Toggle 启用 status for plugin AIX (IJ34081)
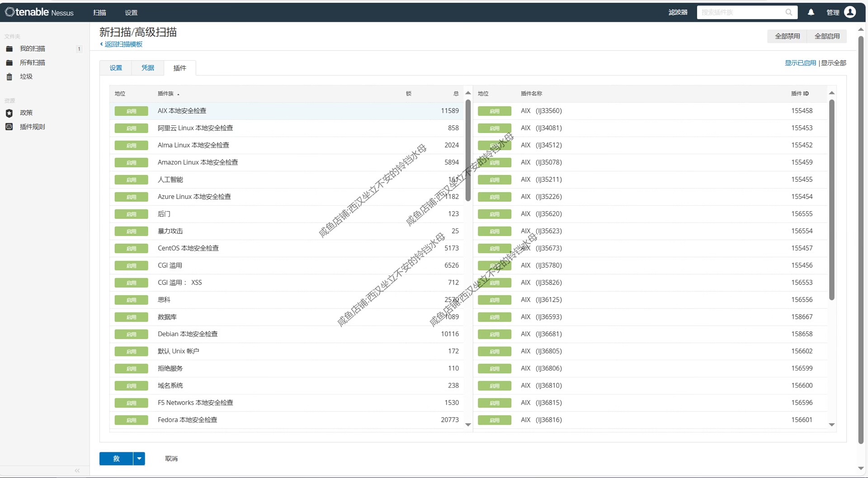Viewport: 868px width, 478px height. (495, 128)
